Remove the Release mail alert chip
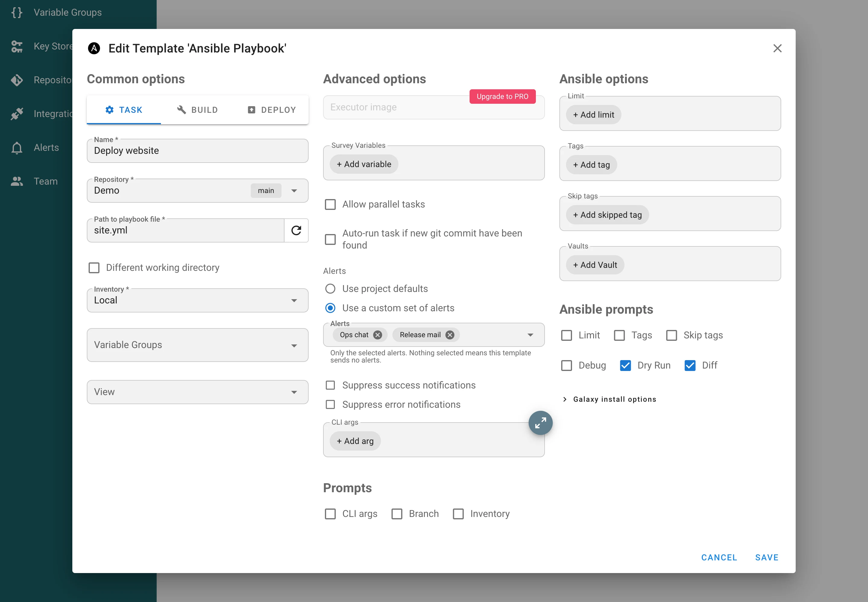This screenshot has height=602, width=868. point(450,335)
